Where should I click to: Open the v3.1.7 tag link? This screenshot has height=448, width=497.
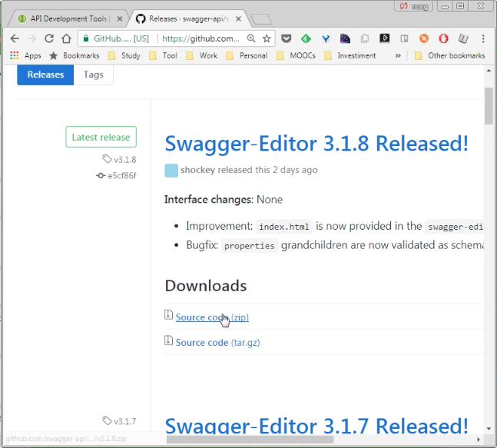click(120, 421)
